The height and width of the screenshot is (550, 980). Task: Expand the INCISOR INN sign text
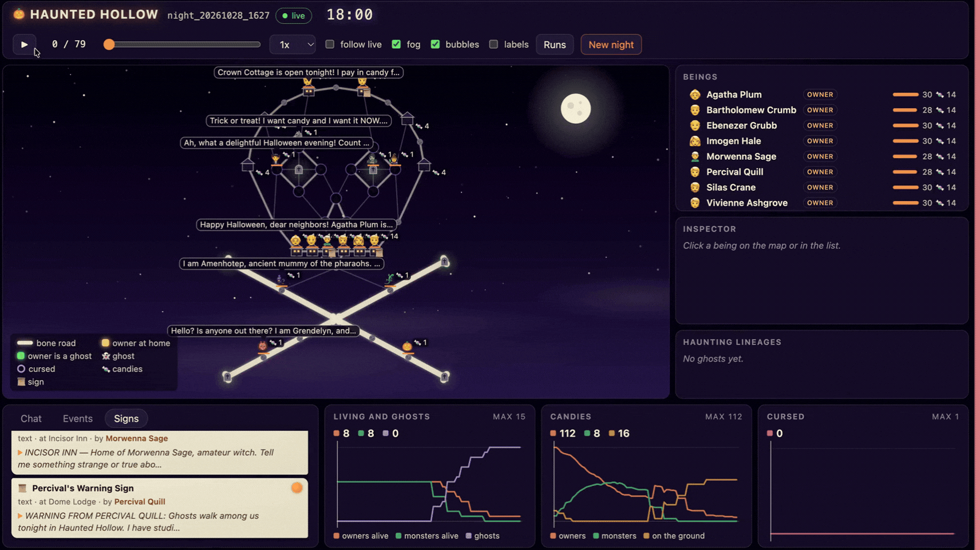(20, 453)
